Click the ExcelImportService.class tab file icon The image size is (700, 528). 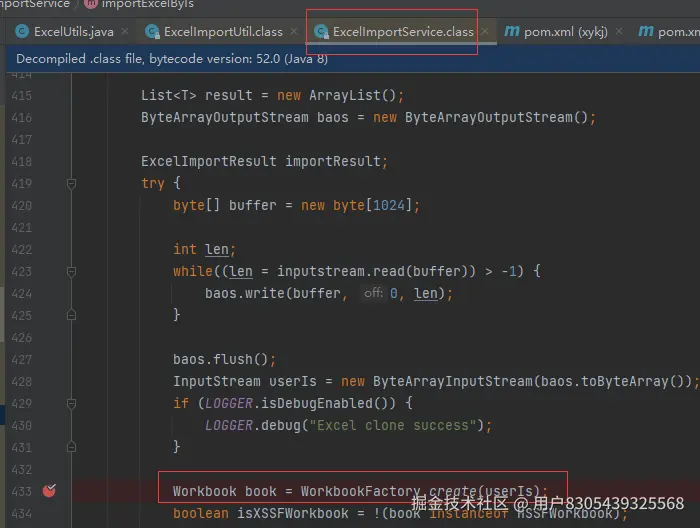pos(321,32)
